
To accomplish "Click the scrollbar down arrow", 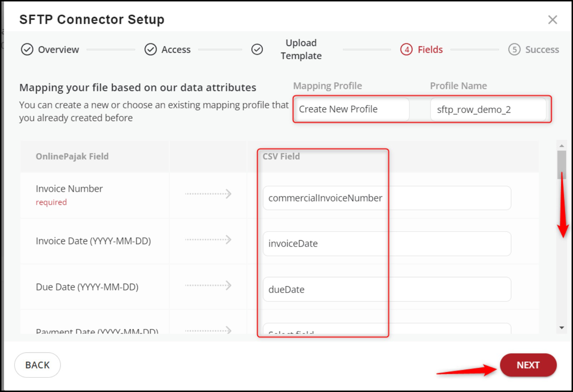I will point(562,328).
